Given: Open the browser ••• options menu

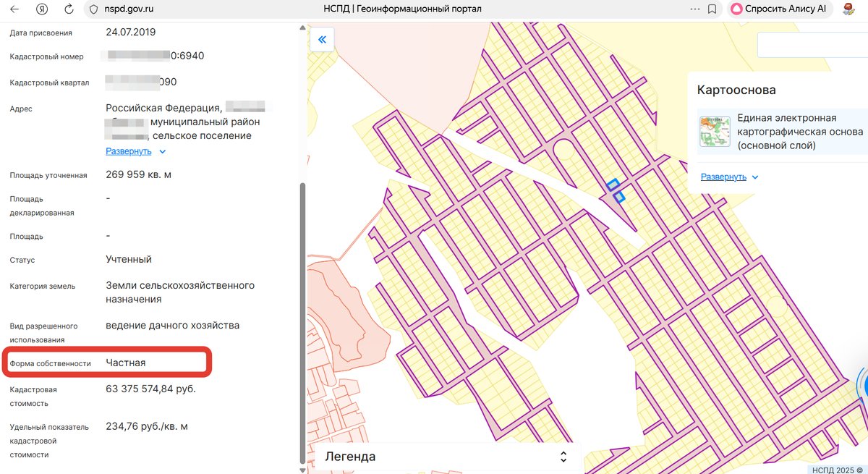Looking at the screenshot, I should point(694,9).
